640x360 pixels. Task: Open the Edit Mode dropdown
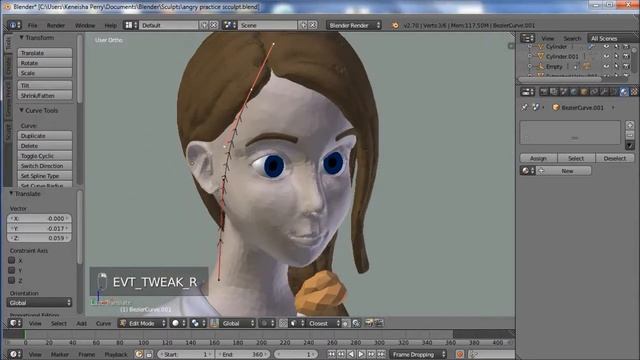[142, 323]
